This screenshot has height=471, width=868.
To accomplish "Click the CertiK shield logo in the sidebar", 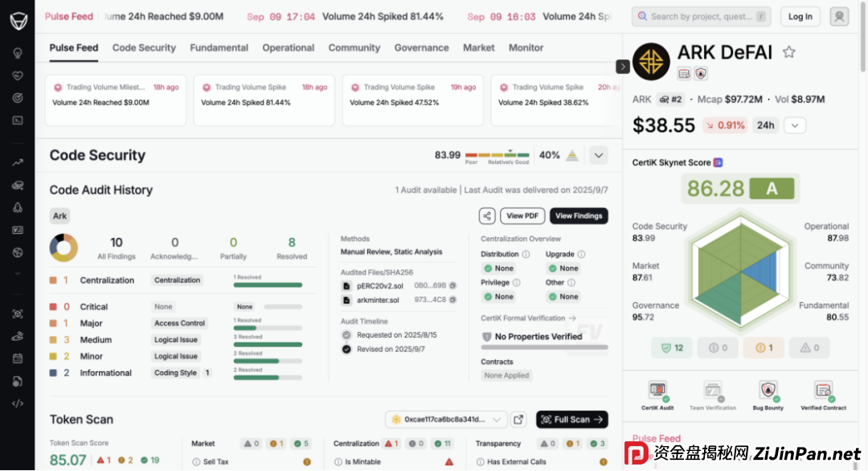I will tap(18, 22).
